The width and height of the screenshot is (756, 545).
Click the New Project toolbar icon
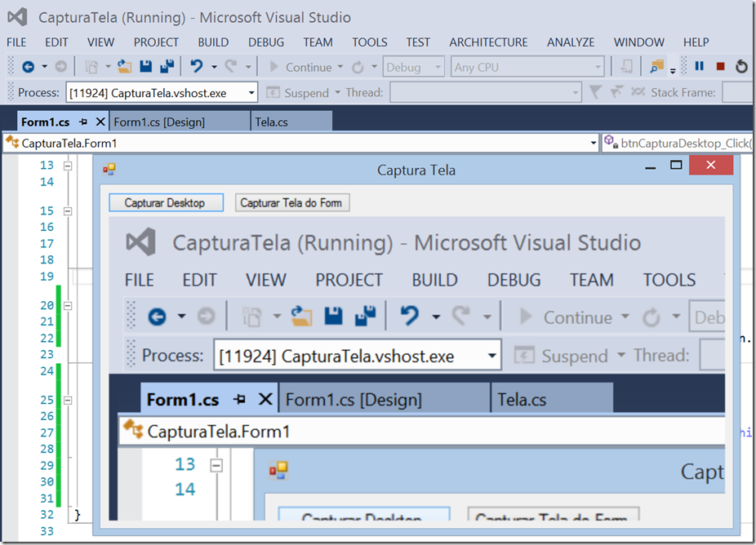tap(91, 67)
